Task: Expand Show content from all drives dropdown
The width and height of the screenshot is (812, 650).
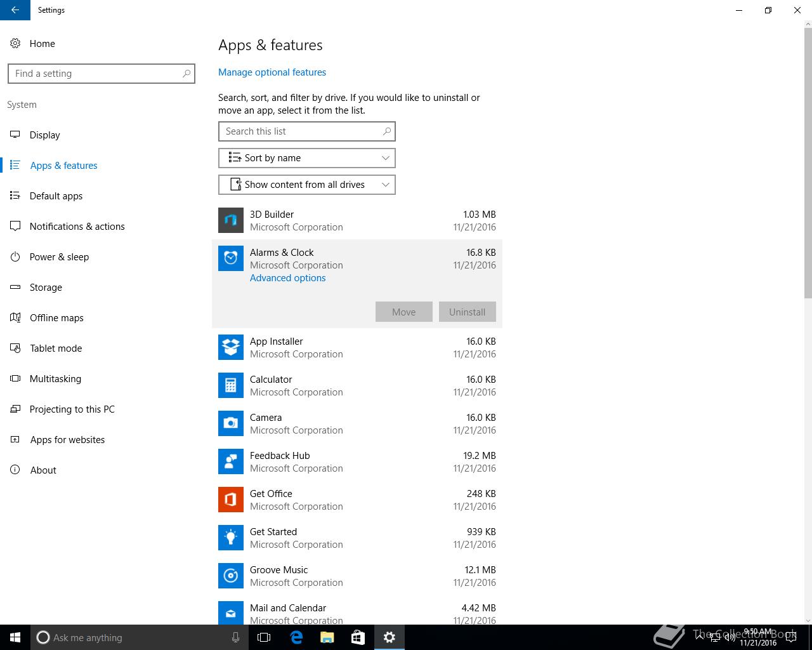Action: [x=307, y=185]
